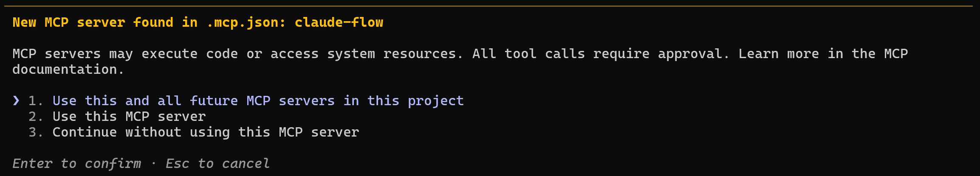The width and height of the screenshot is (980, 176).
Task: Click the "Esc to cancel" hint
Action: [x=217, y=164]
